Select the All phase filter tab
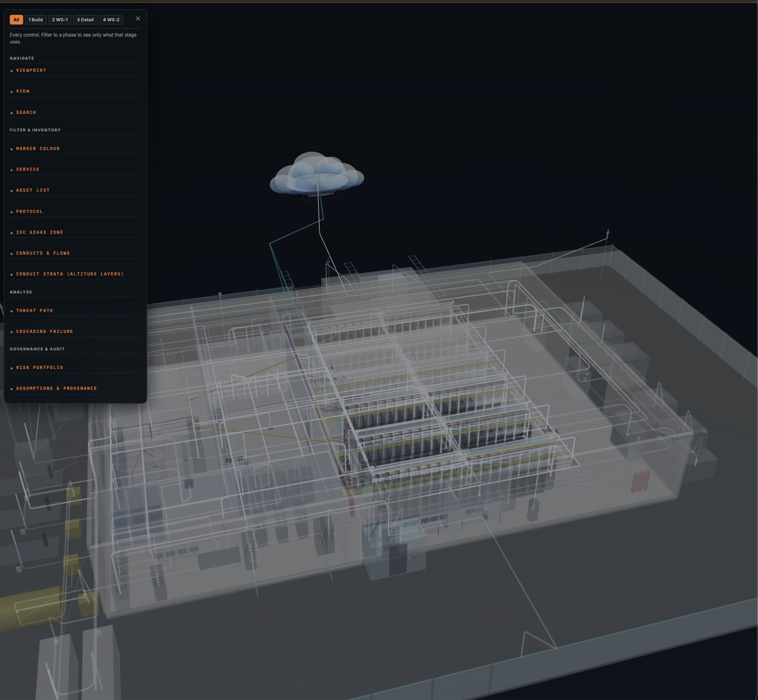758x700 pixels. [x=16, y=20]
